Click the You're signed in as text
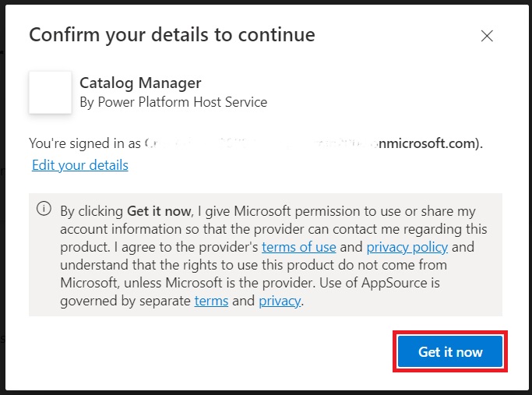532x395 pixels. [84, 143]
